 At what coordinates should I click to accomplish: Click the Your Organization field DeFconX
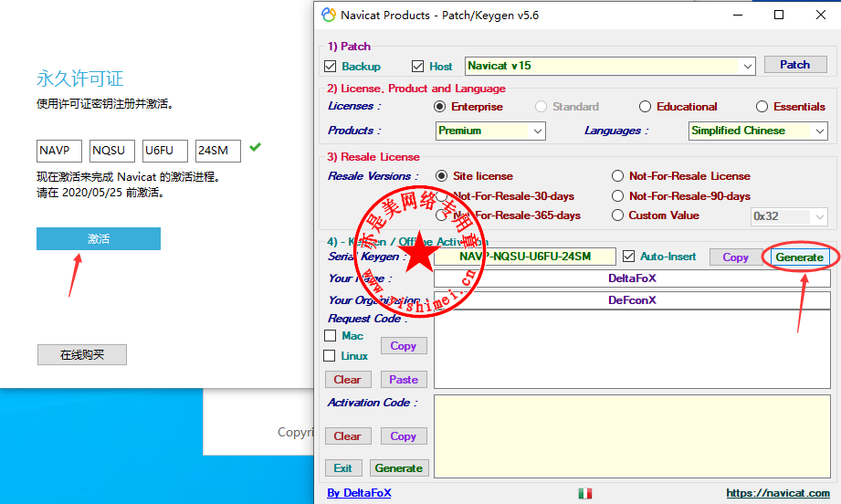point(632,300)
